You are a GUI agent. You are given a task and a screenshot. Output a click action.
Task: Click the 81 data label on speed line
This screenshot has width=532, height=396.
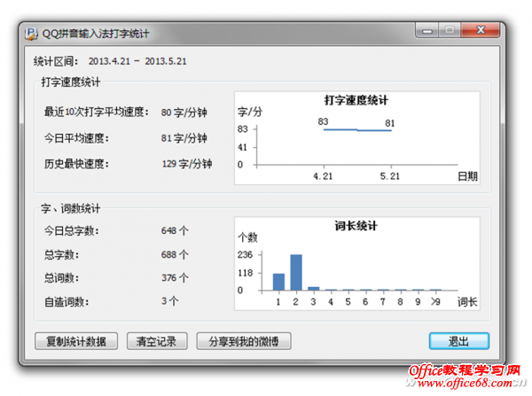(390, 123)
